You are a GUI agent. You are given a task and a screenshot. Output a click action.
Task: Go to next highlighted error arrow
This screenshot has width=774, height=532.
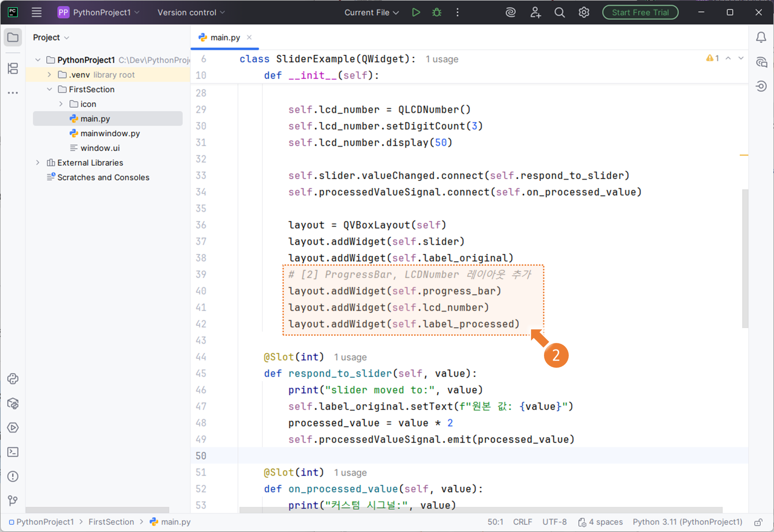pos(741,58)
